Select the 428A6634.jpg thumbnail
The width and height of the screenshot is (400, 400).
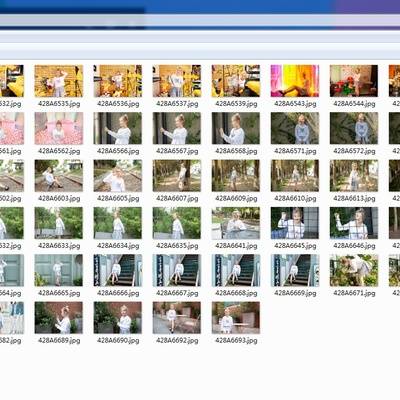coord(118,223)
